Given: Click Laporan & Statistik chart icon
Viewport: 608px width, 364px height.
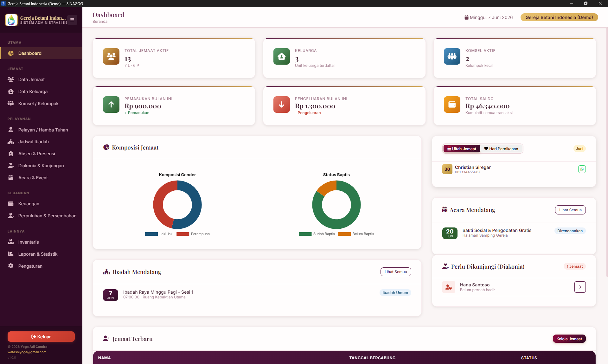Looking at the screenshot, I should pyautogui.click(x=11, y=254).
